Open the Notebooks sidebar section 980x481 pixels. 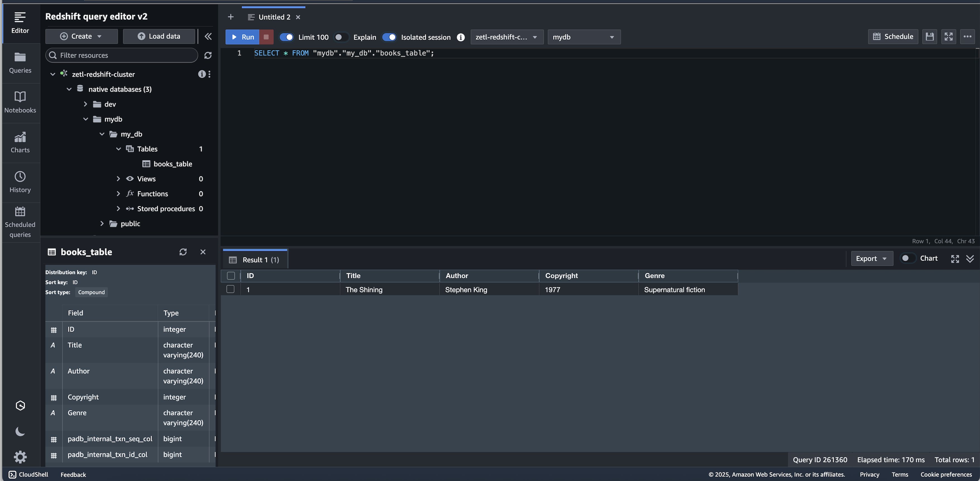[x=20, y=103]
